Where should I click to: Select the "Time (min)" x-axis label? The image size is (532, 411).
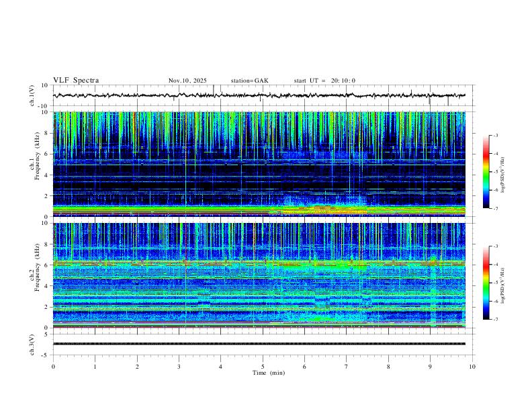click(269, 373)
